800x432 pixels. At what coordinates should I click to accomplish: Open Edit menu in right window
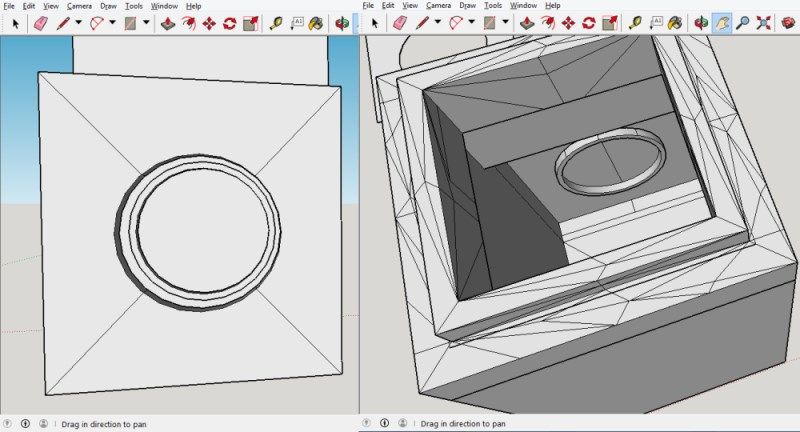388,6
